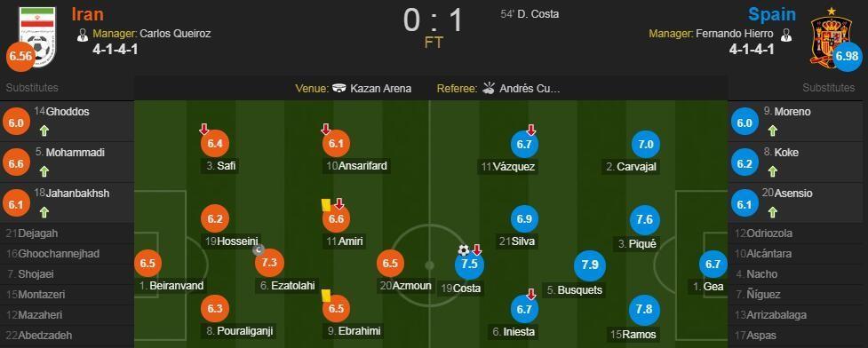Click the manager icon beside Carlos Queiroz
This screenshot has width=868, height=348.
83,36
